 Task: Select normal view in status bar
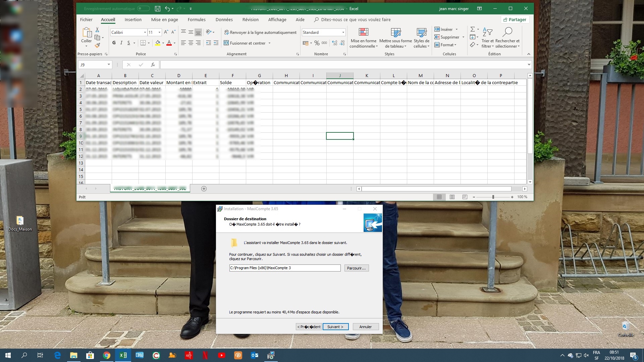click(439, 197)
